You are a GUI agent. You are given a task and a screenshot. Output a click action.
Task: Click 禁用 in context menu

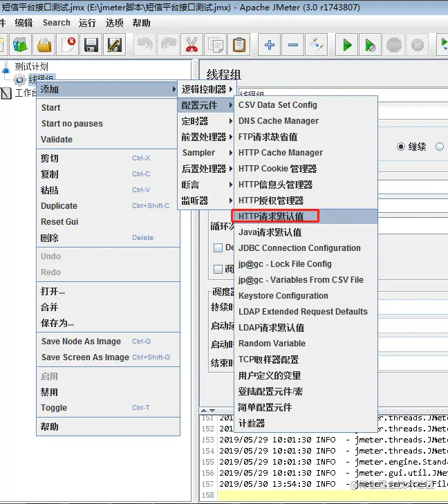pyautogui.click(x=108, y=392)
